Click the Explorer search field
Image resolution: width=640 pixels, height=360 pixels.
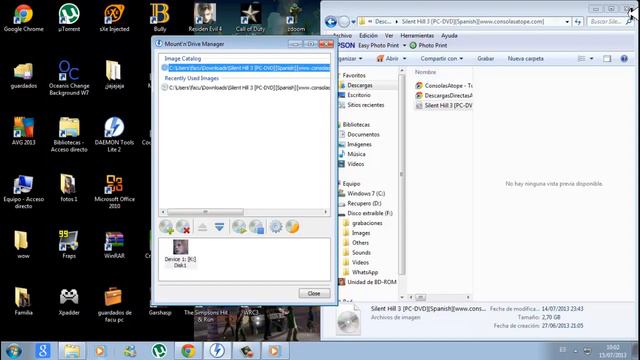(x=610, y=22)
